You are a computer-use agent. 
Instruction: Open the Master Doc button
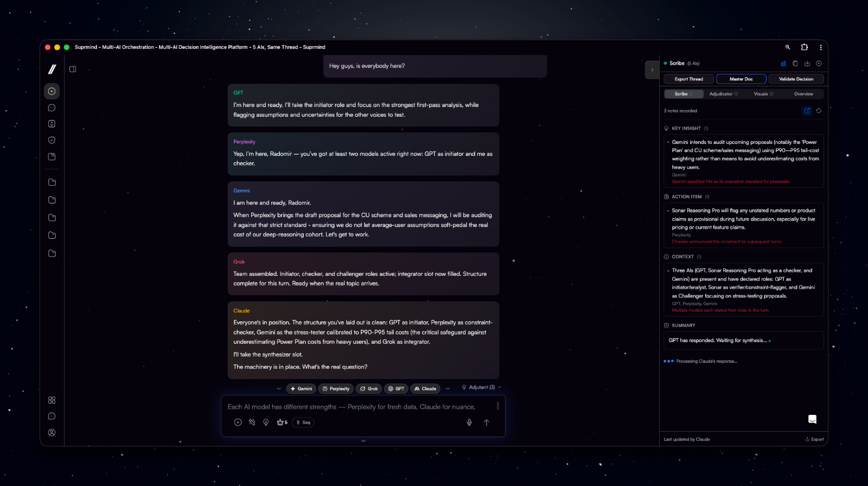pos(741,79)
